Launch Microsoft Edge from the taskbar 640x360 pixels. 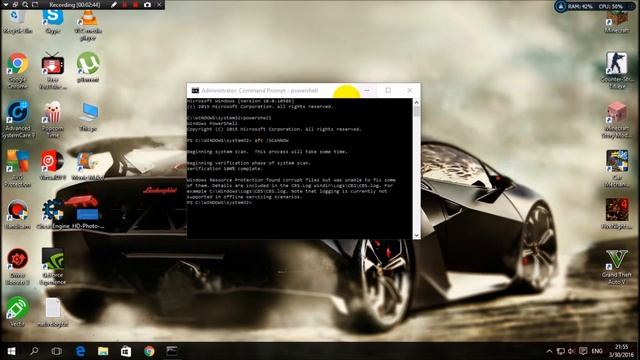pyautogui.click(x=80, y=351)
